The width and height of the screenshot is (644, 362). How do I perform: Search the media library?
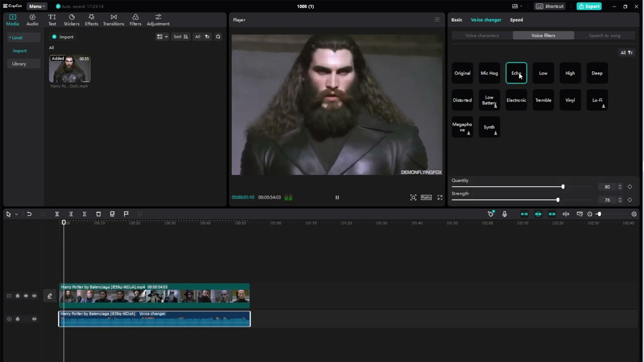[218, 37]
